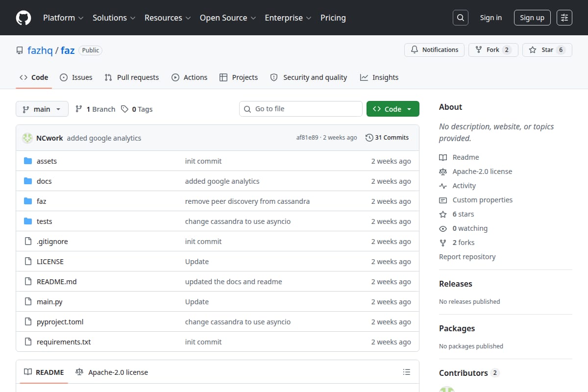The image size is (588, 392).
Task: Switch to the Issues tab
Action: [76, 77]
